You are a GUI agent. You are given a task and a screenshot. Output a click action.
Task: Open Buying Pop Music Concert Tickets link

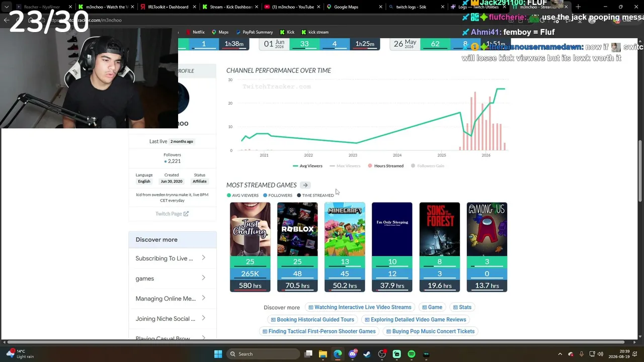(x=430, y=331)
